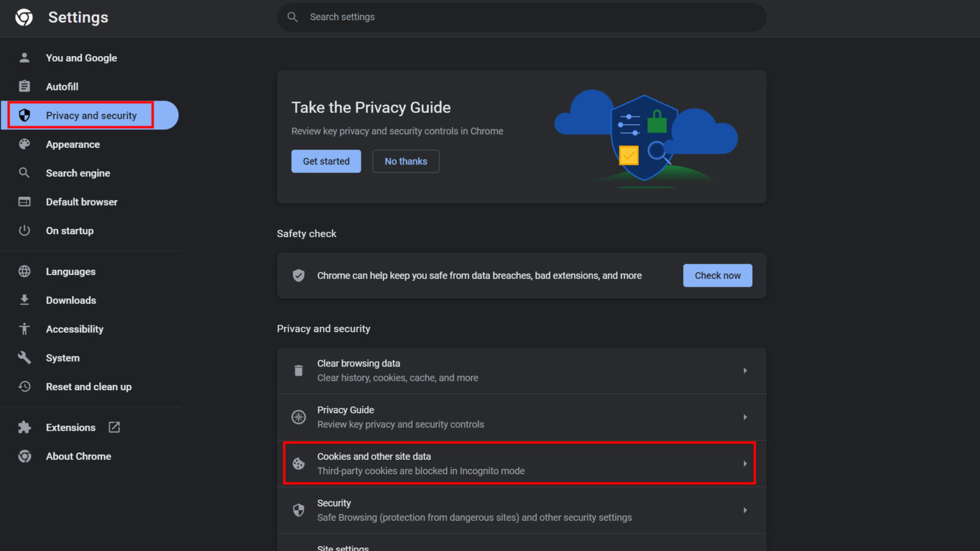980x551 pixels.
Task: Click the Downloads arrow icon
Action: coord(24,300)
